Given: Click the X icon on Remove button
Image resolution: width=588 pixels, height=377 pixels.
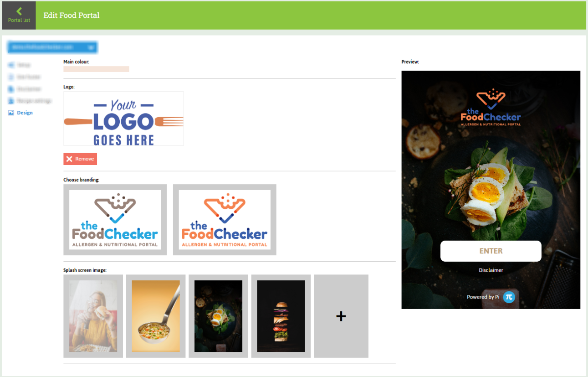Looking at the screenshot, I should coord(69,159).
